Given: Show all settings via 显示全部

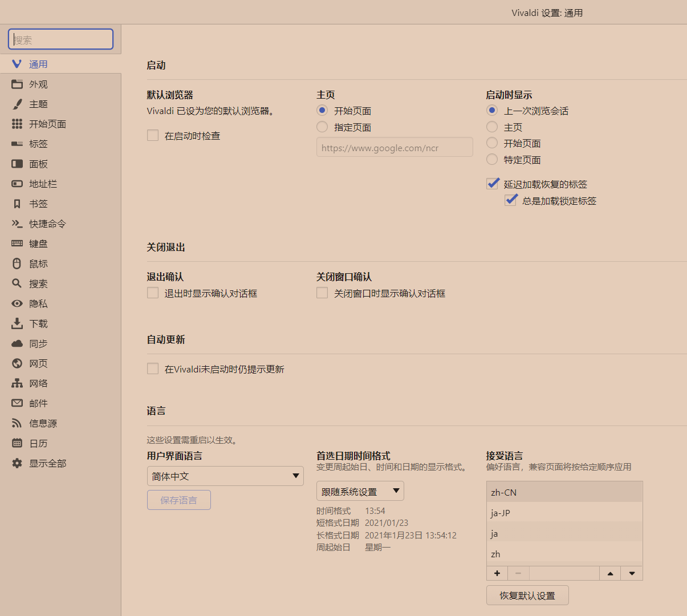Looking at the screenshot, I should (60, 463).
